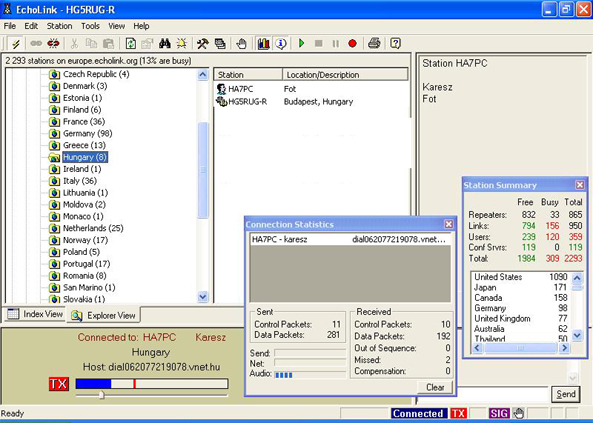The image size is (593, 423).
Task: Open Setup with the hammer tools icon
Action: click(x=203, y=44)
